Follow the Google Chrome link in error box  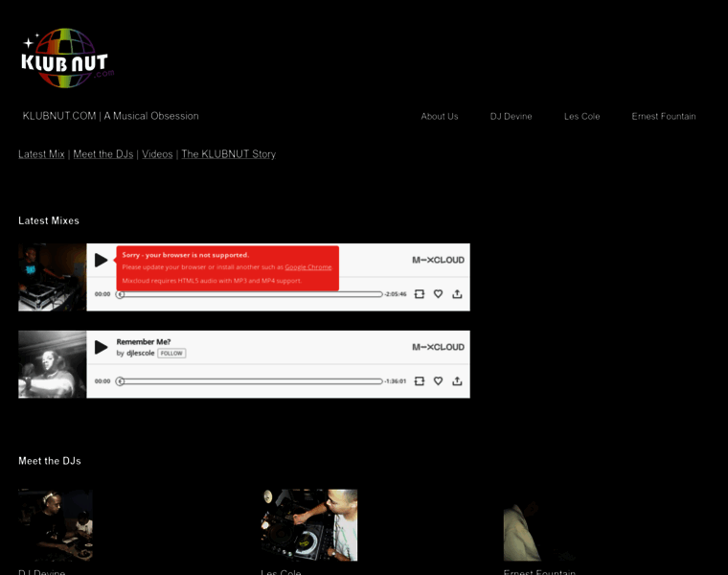coord(308,267)
